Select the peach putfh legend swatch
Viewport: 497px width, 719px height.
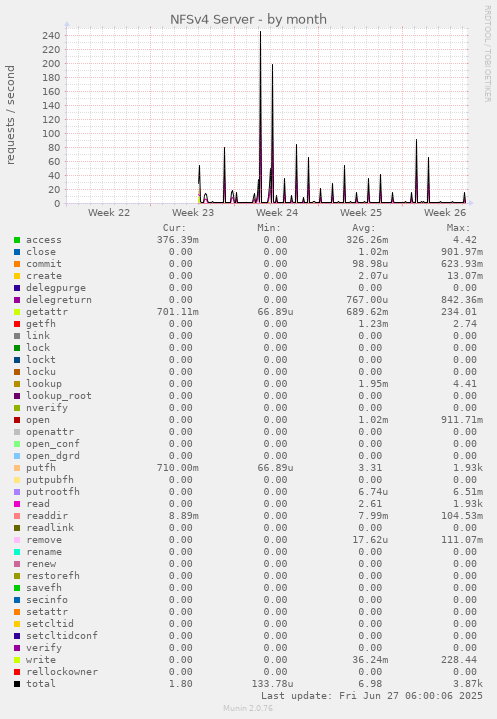(x=17, y=468)
